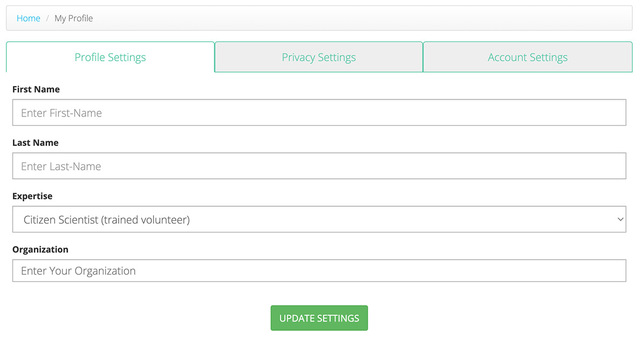Viewport: 644px width, 341px height.
Task: Click into the Last Name text box
Action: (x=319, y=166)
